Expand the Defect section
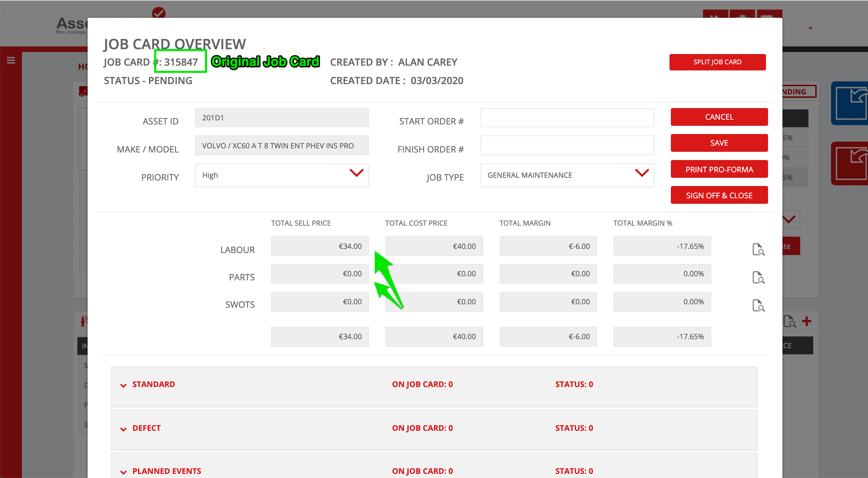Image resolution: width=868 pixels, height=478 pixels. (x=123, y=429)
